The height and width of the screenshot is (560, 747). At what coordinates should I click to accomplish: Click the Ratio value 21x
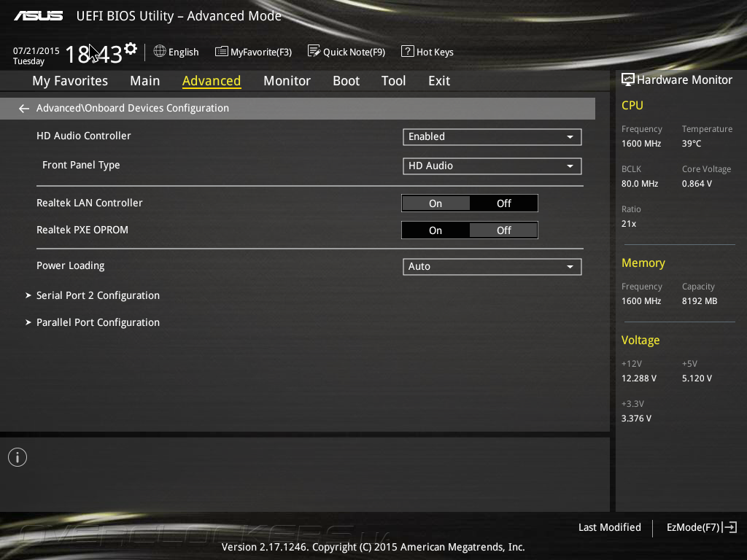point(629,223)
